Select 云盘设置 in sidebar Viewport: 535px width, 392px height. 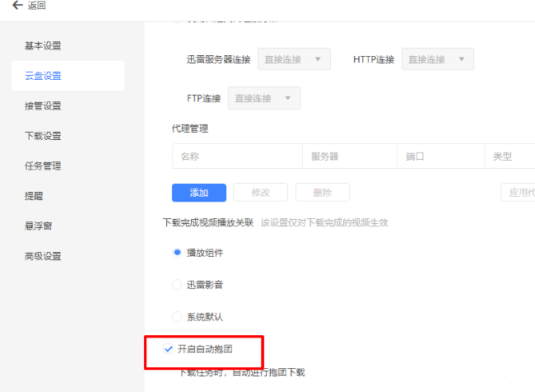coord(43,76)
